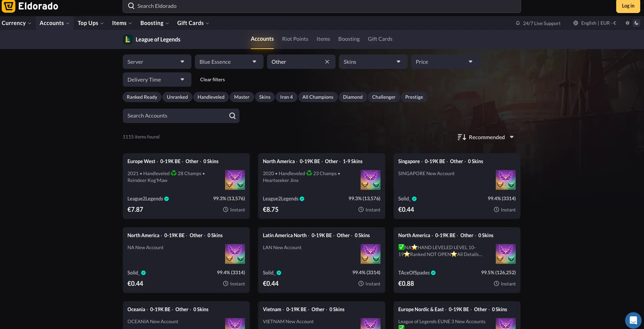Switch to dark mode with the moon toggle

click(636, 23)
